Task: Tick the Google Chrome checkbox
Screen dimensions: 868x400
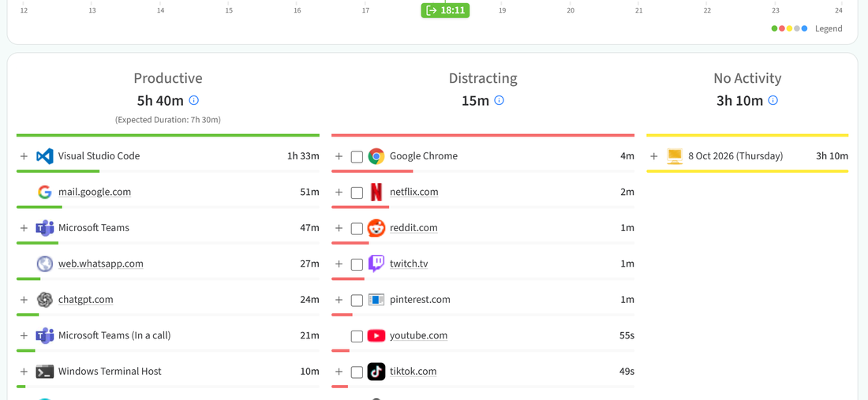Action: 357,156
